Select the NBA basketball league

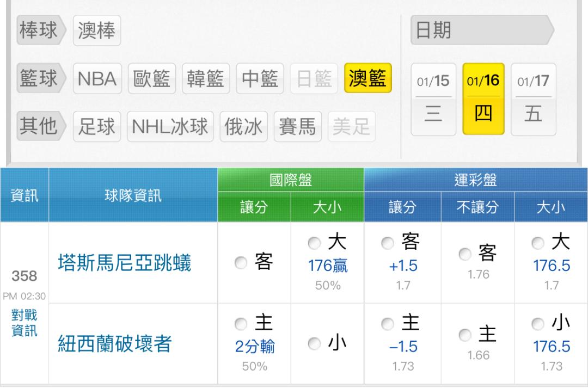(x=97, y=78)
